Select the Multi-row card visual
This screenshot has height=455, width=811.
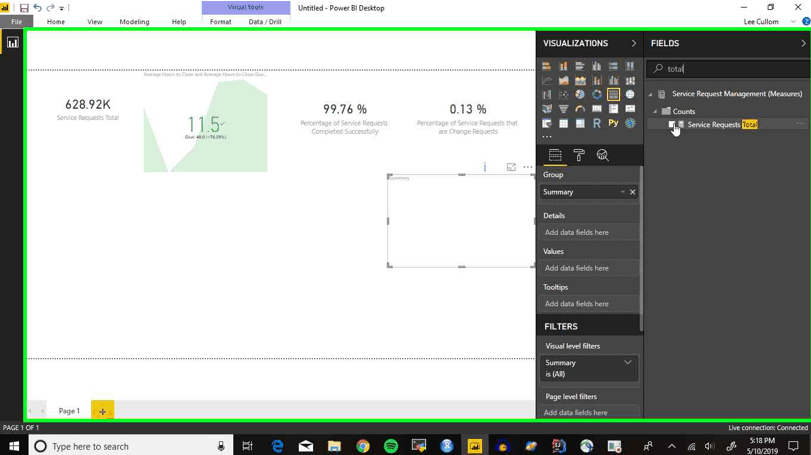[x=613, y=109]
